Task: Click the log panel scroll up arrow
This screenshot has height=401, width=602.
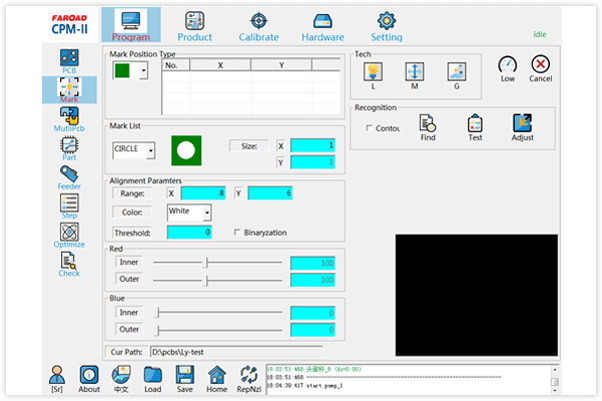Action: (554, 370)
